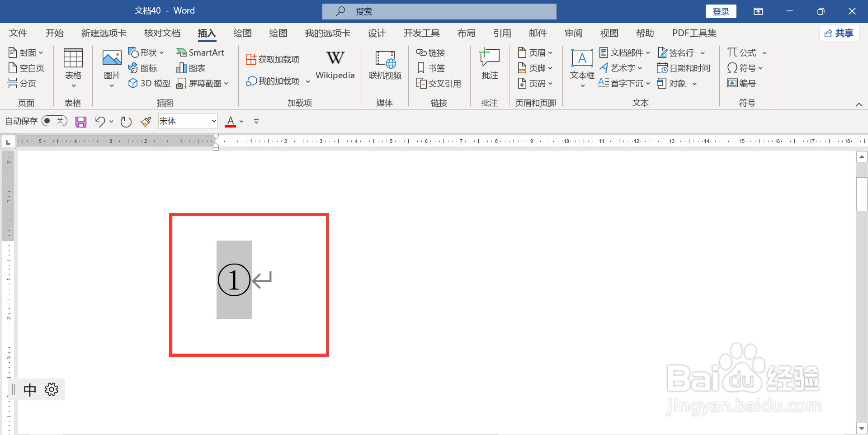
Task: Redo the last action
Action: click(x=126, y=121)
